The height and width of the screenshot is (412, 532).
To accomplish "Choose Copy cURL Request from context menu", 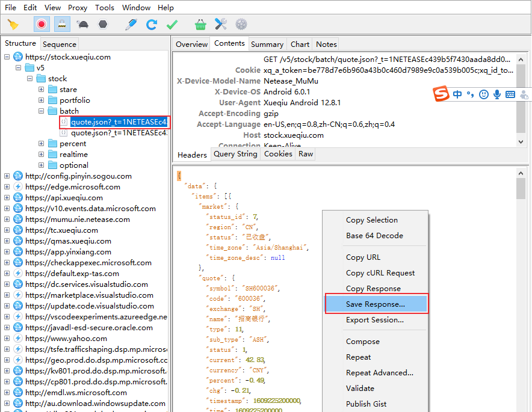I will point(380,273).
